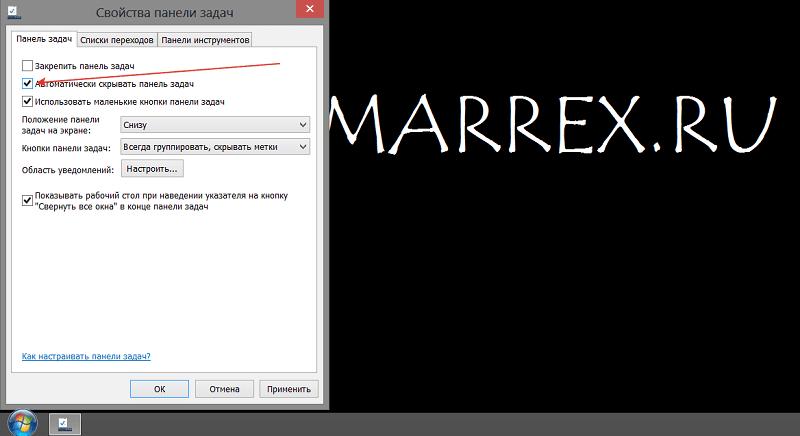The image size is (800, 436).
Task: Click the 'Положение панели задач на экране:' label
Action: tap(61, 125)
